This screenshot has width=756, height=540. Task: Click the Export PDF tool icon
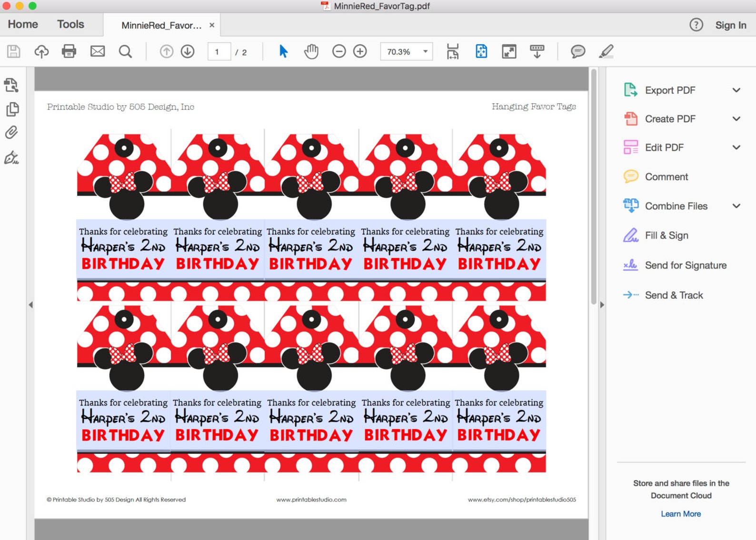(631, 89)
